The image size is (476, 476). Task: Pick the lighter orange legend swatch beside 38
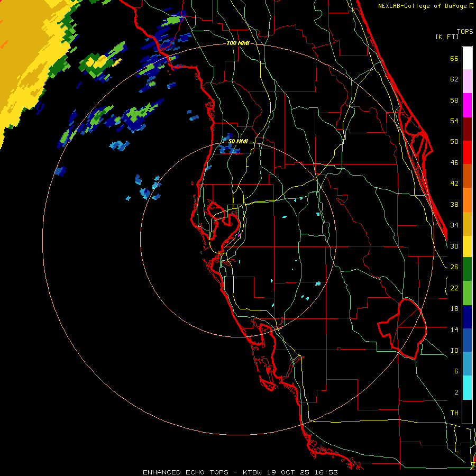[467, 199]
